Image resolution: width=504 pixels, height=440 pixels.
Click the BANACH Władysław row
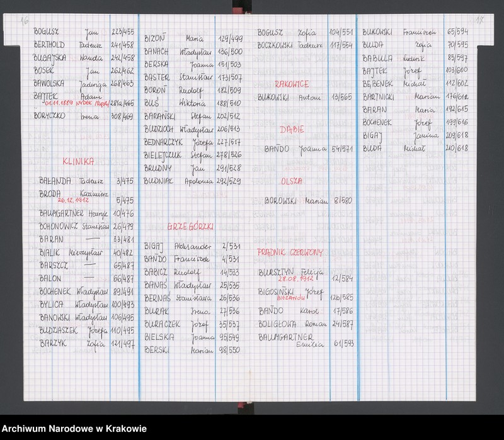tap(193, 52)
